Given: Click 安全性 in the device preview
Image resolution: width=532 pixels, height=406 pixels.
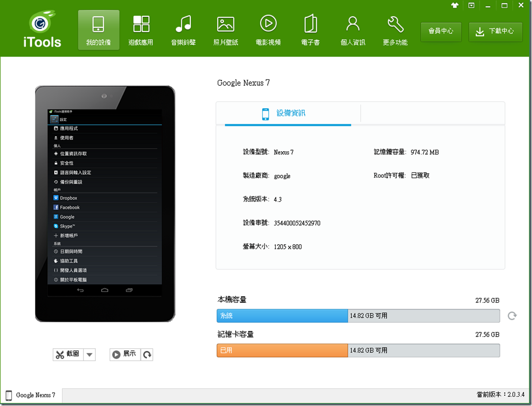Looking at the screenshot, I should (x=67, y=163).
